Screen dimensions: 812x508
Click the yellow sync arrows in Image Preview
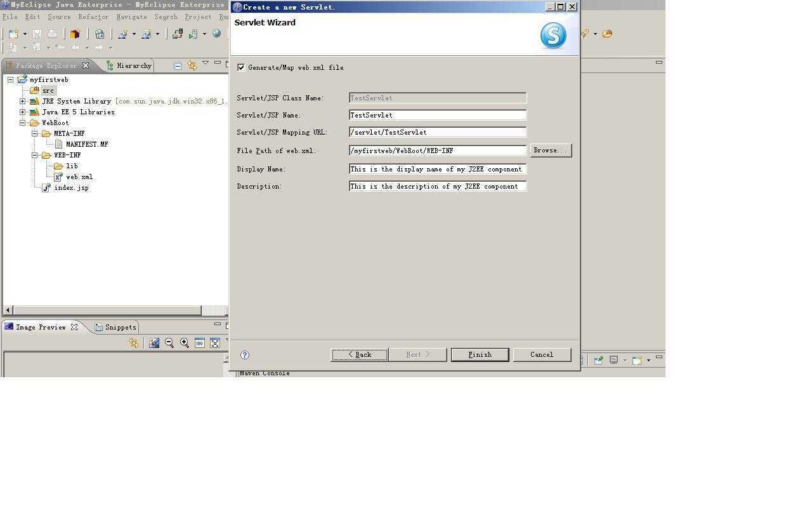[x=134, y=343]
